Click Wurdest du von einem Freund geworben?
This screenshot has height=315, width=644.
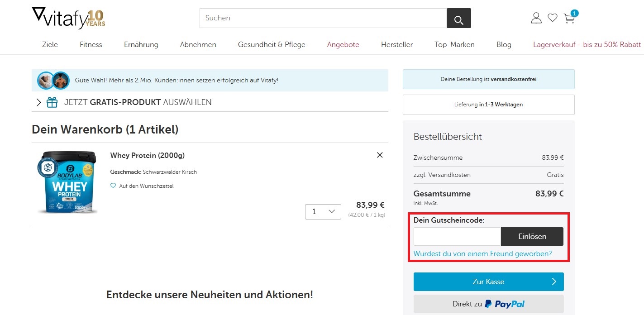pos(483,254)
